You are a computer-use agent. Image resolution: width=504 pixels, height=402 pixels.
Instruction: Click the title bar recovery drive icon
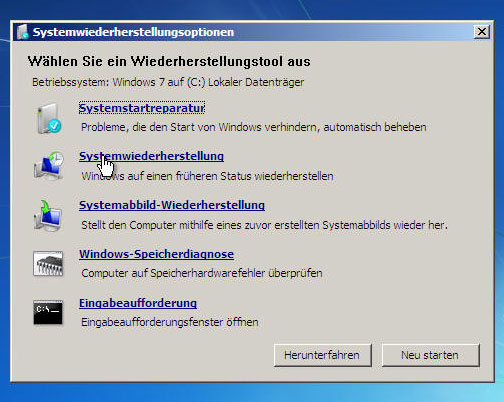(x=23, y=32)
